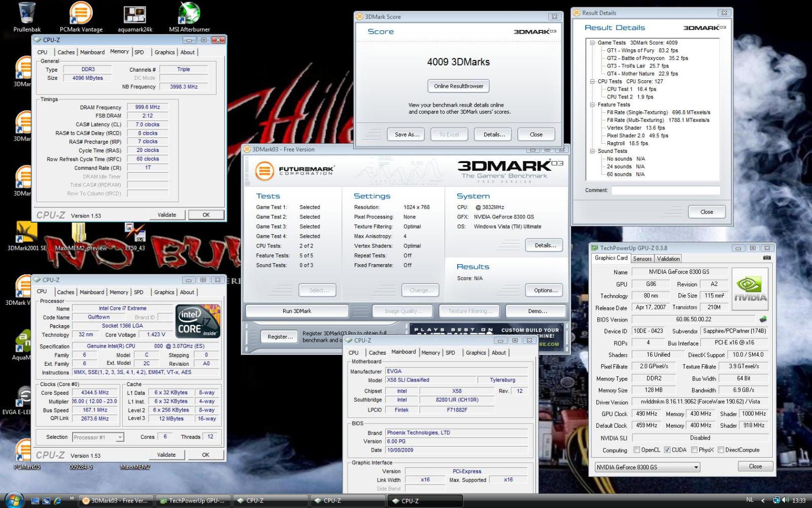Screen dimensions: 812x508
Task: Click Close button in Result Details window
Action: tap(706, 212)
